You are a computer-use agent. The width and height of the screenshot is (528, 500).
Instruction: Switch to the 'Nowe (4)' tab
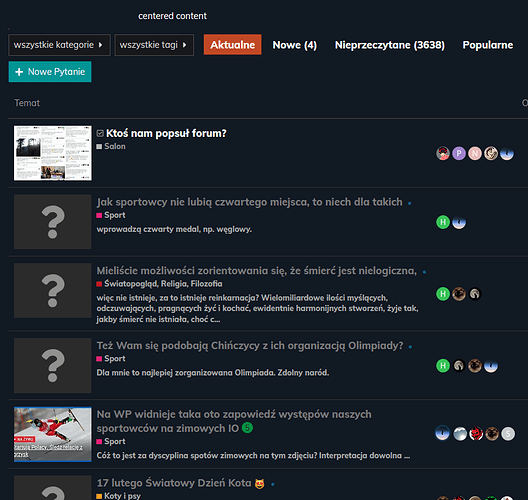click(295, 45)
